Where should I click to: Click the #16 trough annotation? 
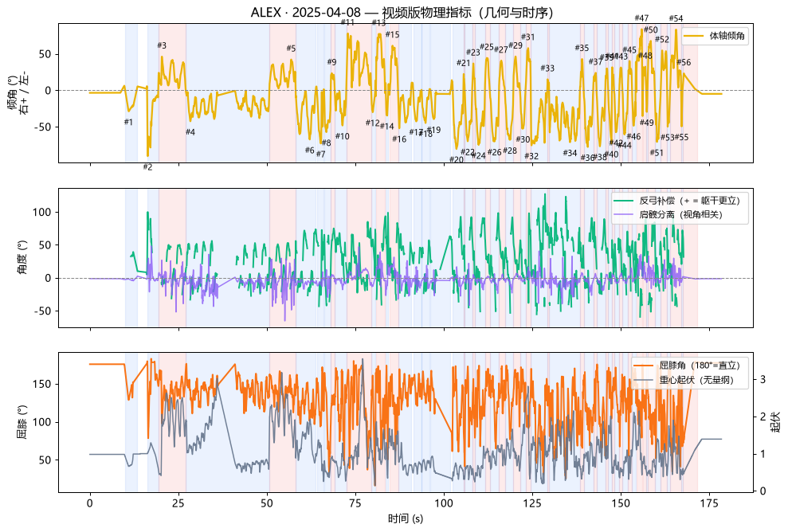tap(399, 139)
